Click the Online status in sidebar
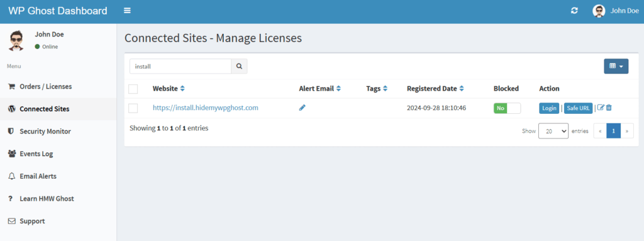 click(47, 47)
